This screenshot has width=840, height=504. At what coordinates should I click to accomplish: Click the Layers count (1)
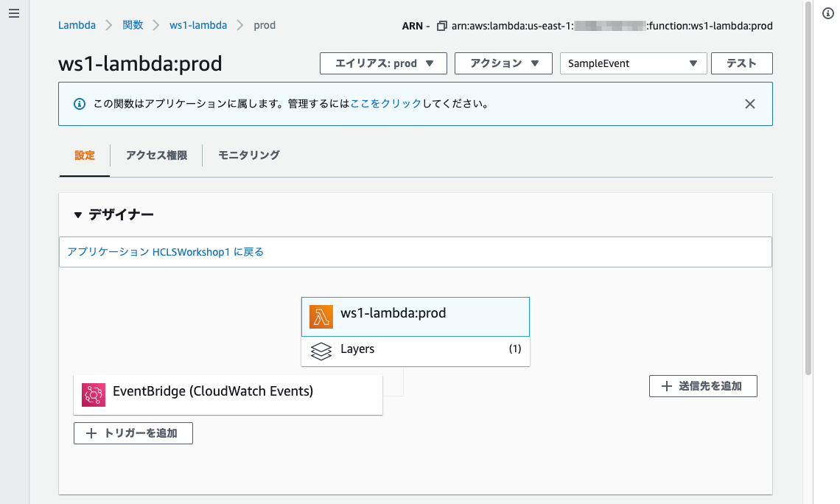(x=515, y=349)
